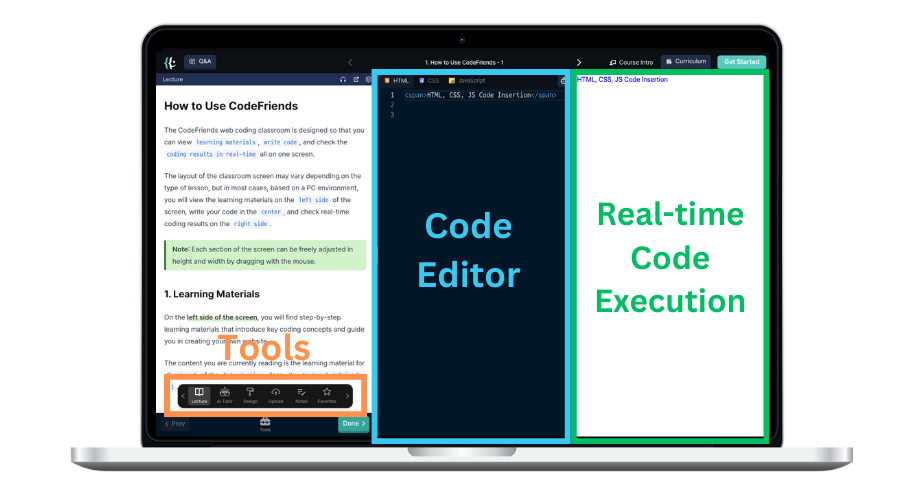Go to next lesson using top chevron
The height and width of the screenshot is (500, 922).
579,62
